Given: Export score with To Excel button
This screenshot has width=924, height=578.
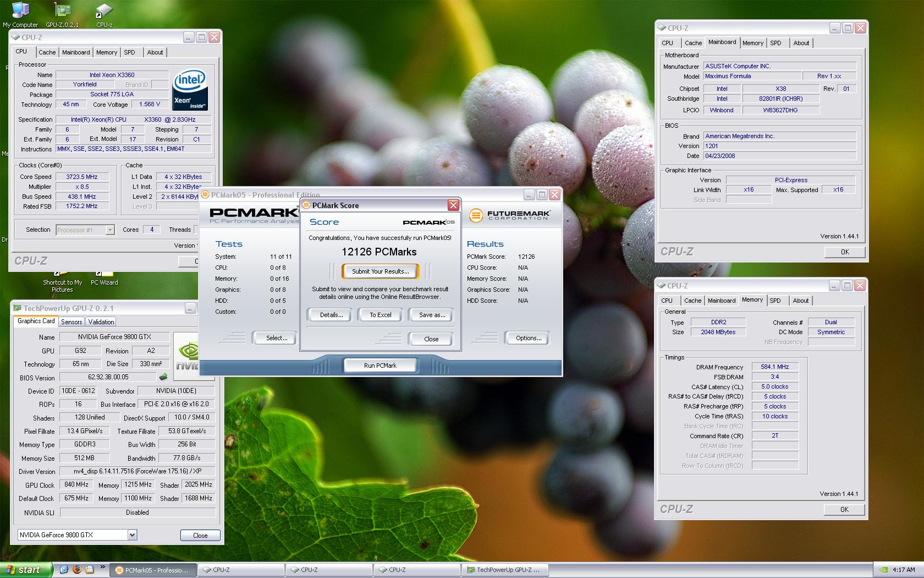Looking at the screenshot, I should point(381,315).
